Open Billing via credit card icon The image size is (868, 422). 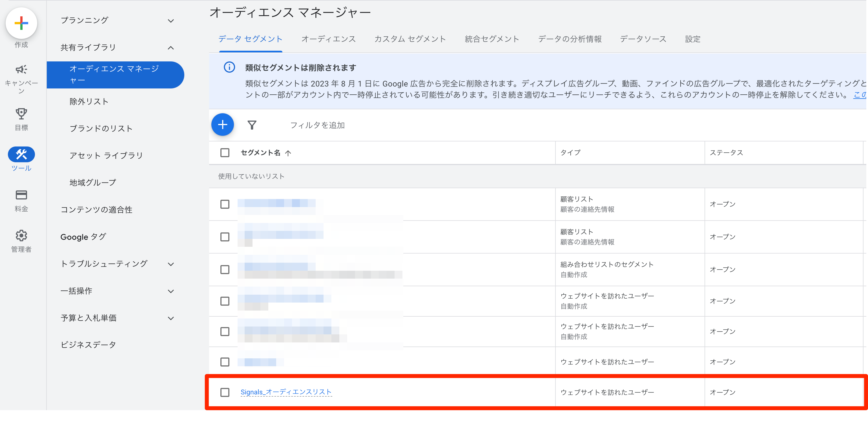click(x=21, y=195)
